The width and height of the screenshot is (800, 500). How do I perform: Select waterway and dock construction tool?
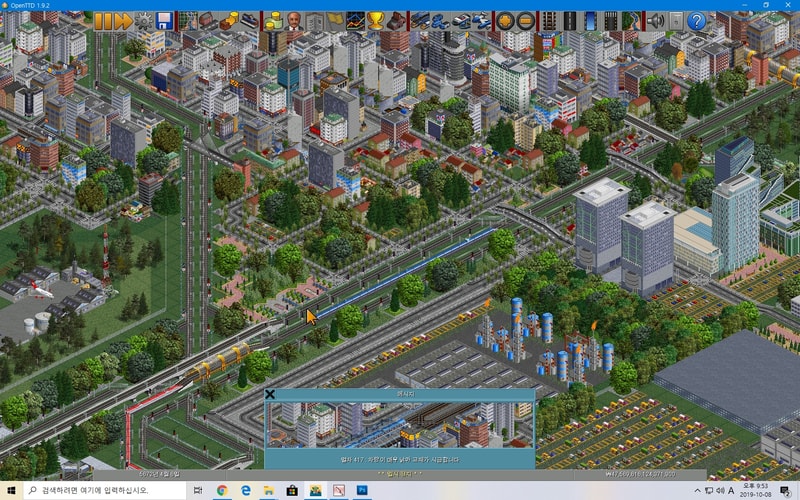[x=590, y=21]
